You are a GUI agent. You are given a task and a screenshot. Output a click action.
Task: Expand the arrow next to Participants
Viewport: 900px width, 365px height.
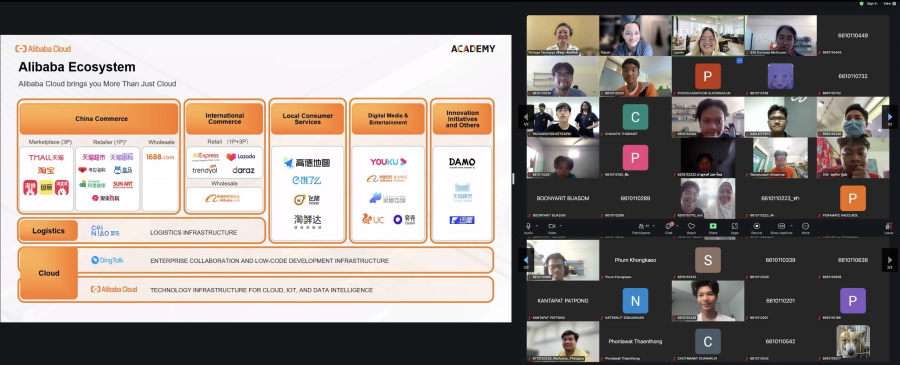653,226
